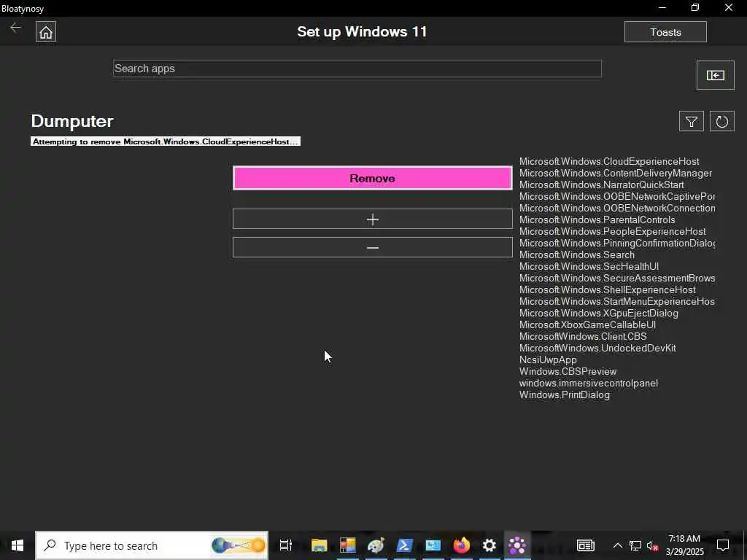Select Microsoft.Windows.CloudExperienceHost in list
747x560 pixels.
[609, 161]
